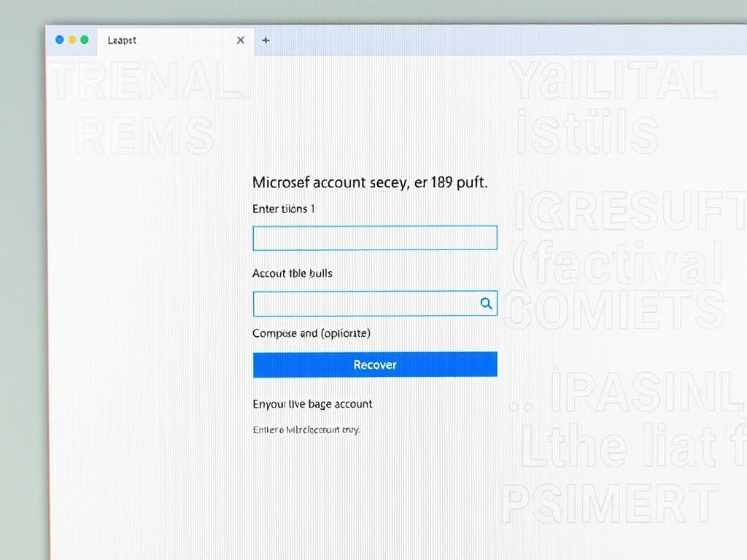Click the "Enter tiions 1" label
Viewport: 747px width, 560px height.
(284, 209)
